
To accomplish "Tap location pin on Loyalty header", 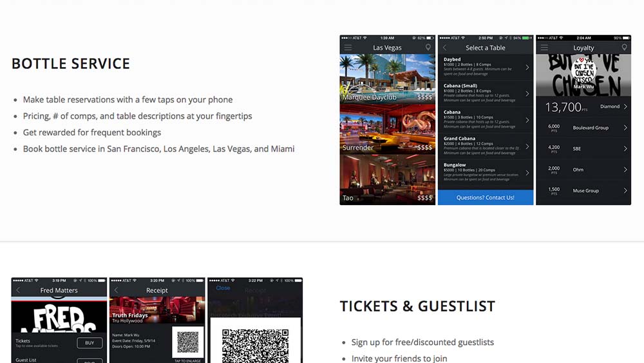I will 624,48.
